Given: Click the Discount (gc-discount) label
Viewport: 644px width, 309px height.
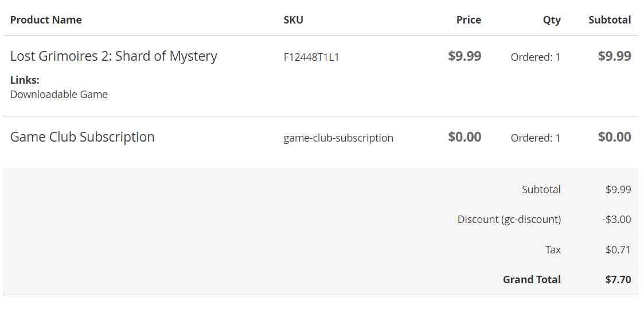Looking at the screenshot, I should (x=509, y=220).
